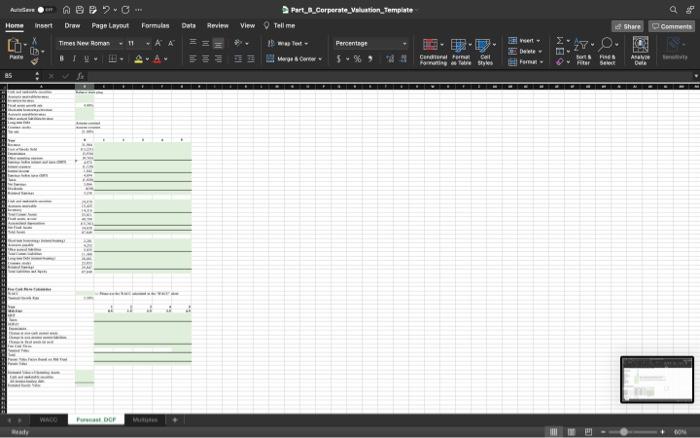Align text left in cell
The width and height of the screenshot is (700, 438).
pos(193,59)
